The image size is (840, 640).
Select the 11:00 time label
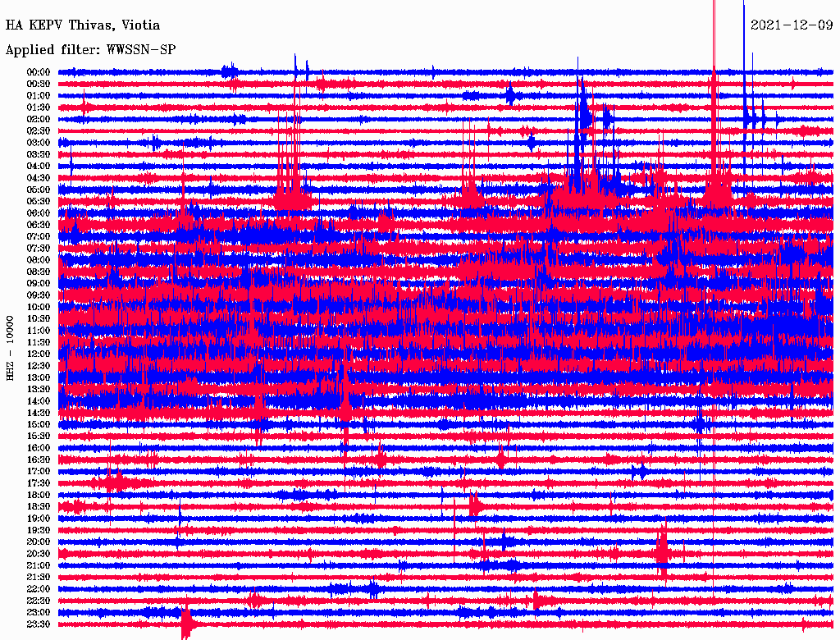(x=39, y=330)
